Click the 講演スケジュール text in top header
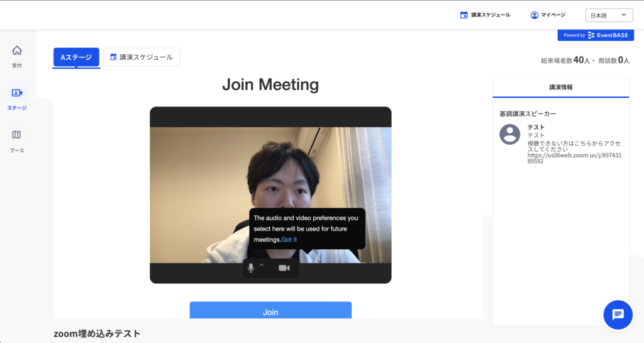Screen dimensions: 644x343 coord(491,15)
